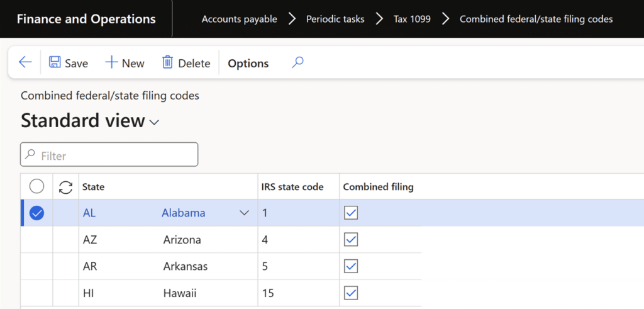Open Tax 1099 breadcrumb item
The height and width of the screenshot is (309, 644).
point(412,19)
